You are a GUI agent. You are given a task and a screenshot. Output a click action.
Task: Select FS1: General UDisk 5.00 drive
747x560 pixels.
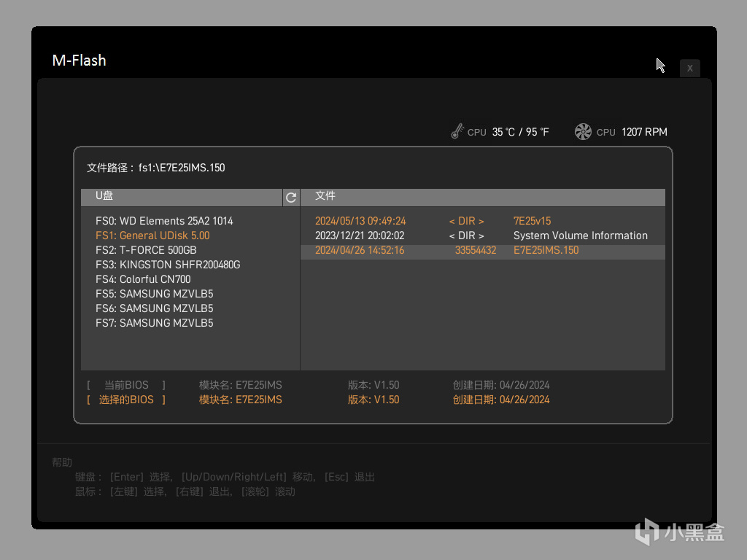pyautogui.click(x=152, y=236)
